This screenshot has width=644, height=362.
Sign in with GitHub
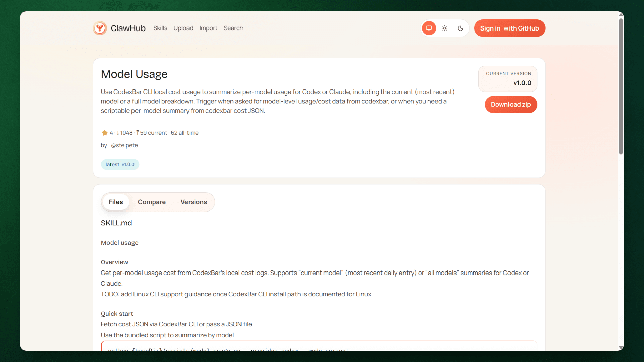[x=509, y=28]
